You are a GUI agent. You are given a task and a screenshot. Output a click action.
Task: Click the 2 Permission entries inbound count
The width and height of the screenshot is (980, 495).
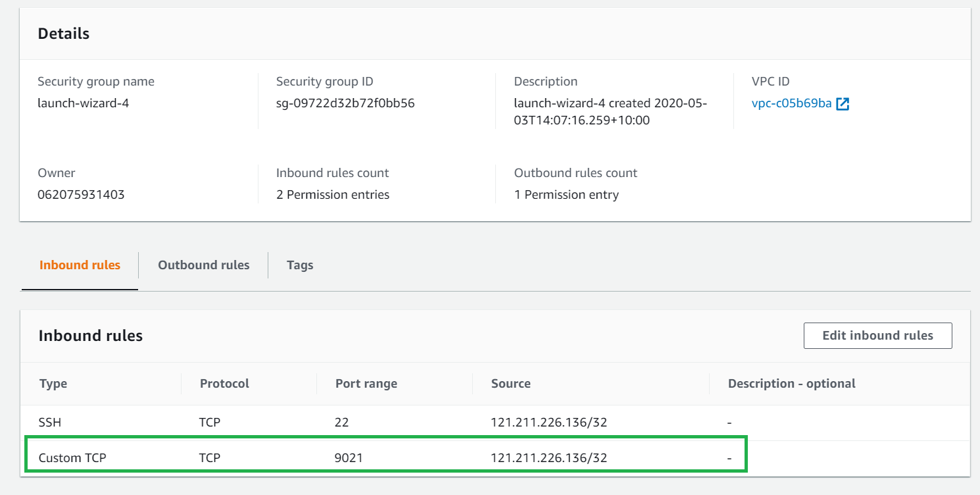[x=333, y=195]
